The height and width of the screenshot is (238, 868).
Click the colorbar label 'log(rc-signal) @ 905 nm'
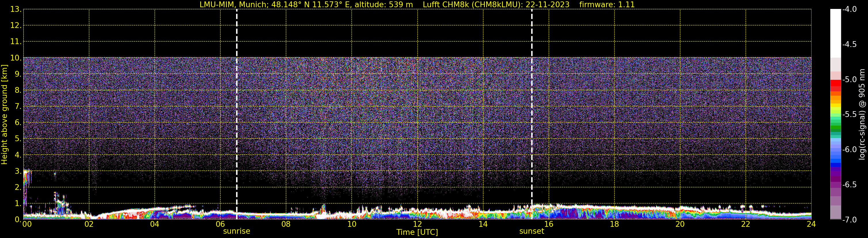tap(862, 114)
